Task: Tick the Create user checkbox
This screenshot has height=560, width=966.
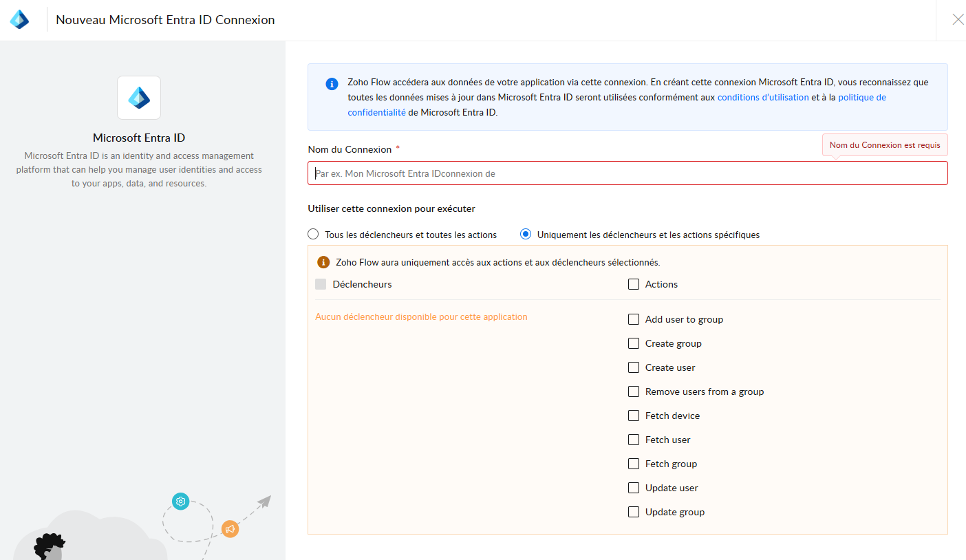Action: (634, 367)
